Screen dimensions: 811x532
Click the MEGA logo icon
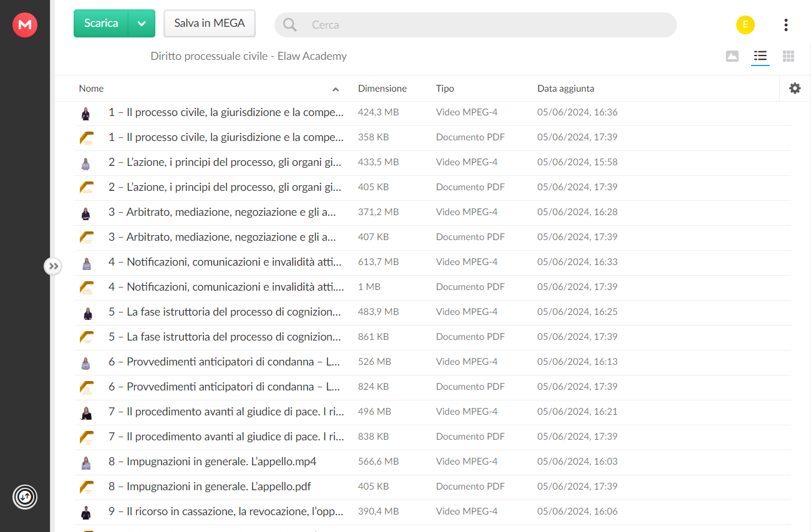25,25
